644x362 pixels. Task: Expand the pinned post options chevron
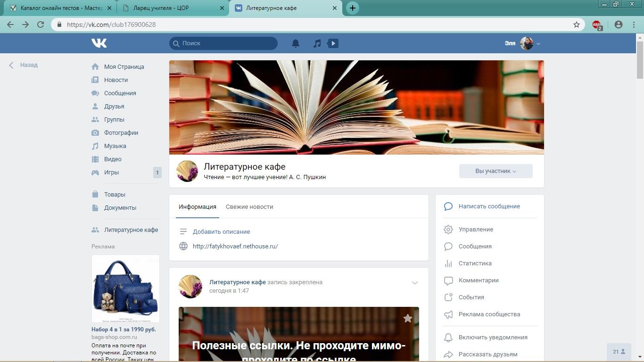tap(415, 283)
